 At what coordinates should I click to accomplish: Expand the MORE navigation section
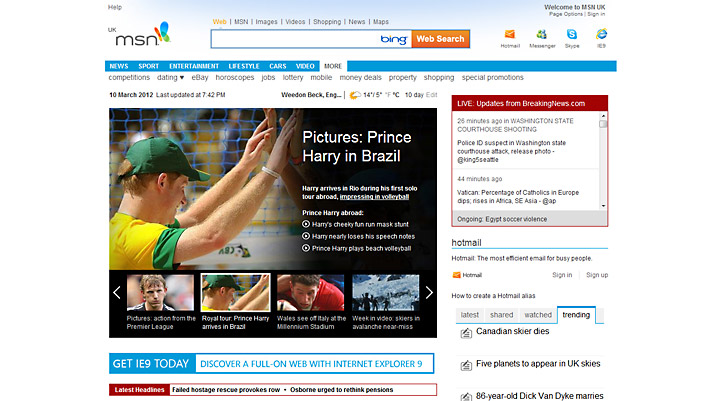coord(332,66)
